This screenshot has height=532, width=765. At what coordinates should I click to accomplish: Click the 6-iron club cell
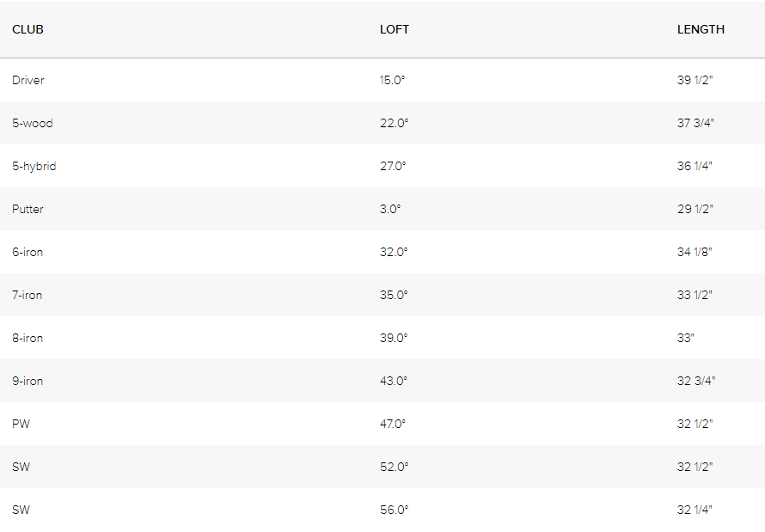(28, 252)
